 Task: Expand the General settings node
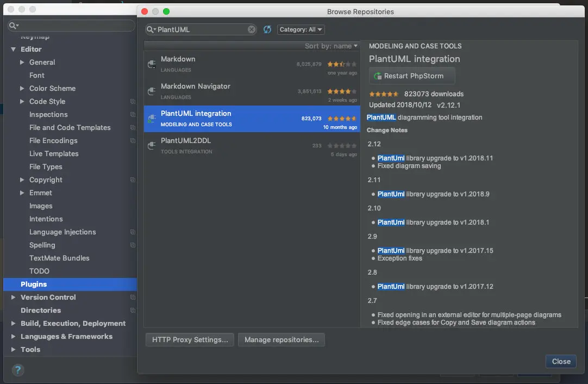click(22, 63)
